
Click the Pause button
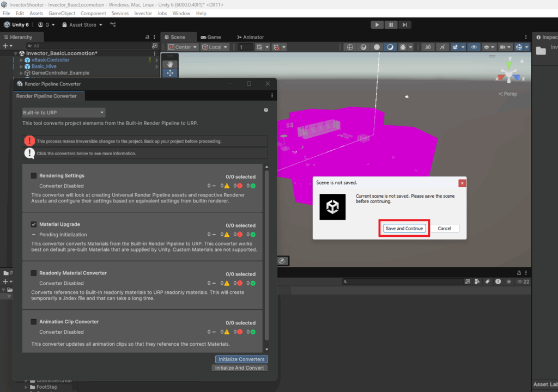pos(391,24)
